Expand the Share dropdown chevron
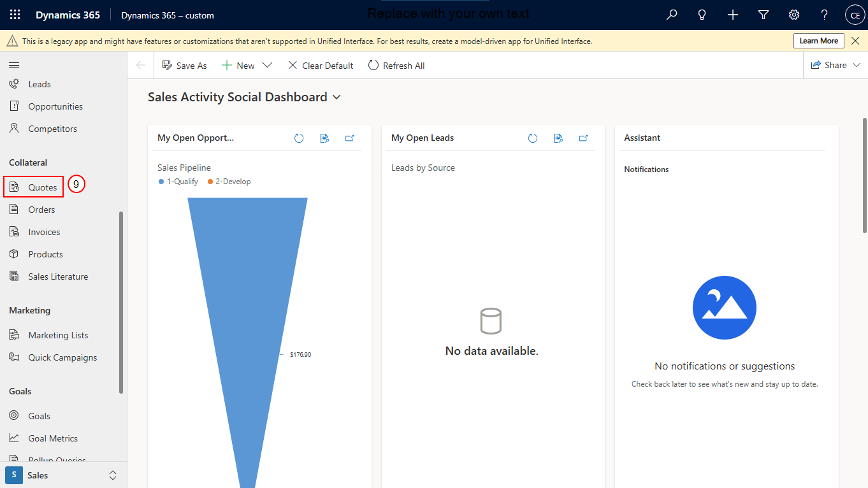The width and height of the screenshot is (868, 488). 857,65
